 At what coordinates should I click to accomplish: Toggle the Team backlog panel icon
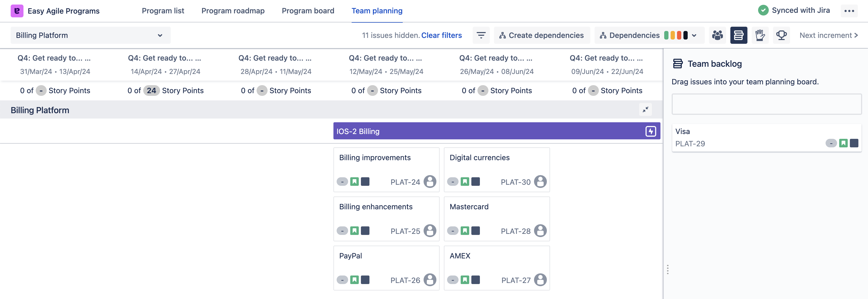point(738,36)
